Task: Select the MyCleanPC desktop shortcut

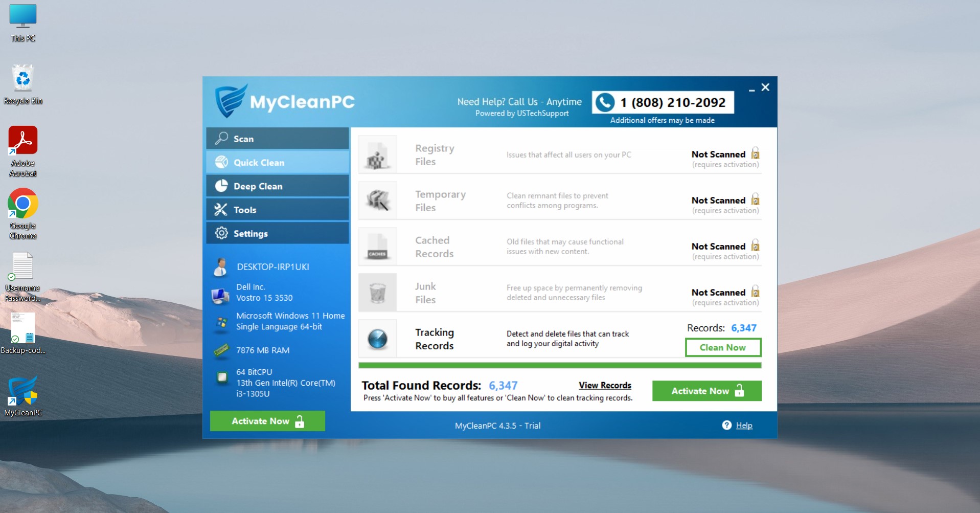Action: (x=23, y=396)
